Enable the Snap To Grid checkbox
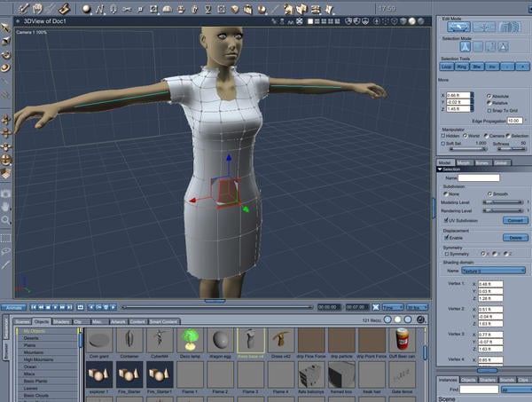Image resolution: width=532 pixels, height=402 pixels. 489,111
